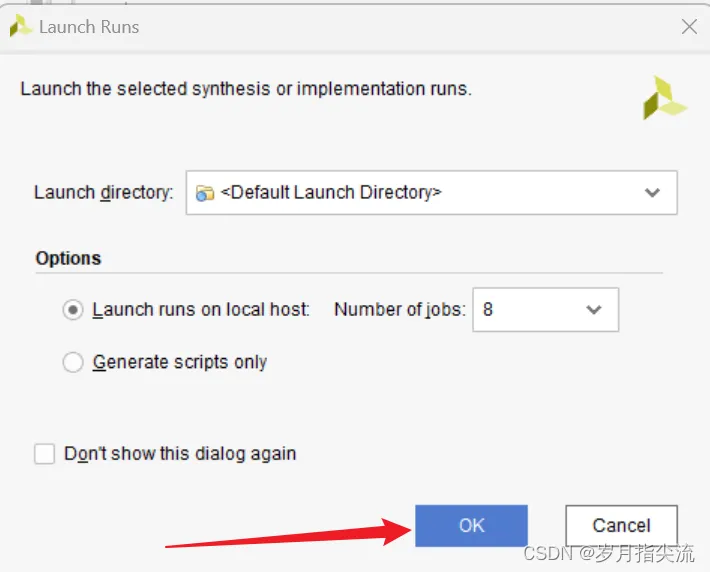Click the red arrow pointing at OK
The width and height of the screenshot is (710, 572).
tap(288, 534)
